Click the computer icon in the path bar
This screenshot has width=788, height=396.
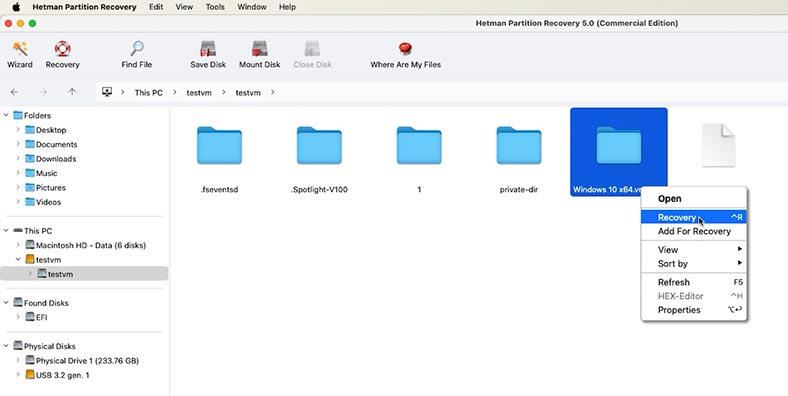[x=107, y=92]
